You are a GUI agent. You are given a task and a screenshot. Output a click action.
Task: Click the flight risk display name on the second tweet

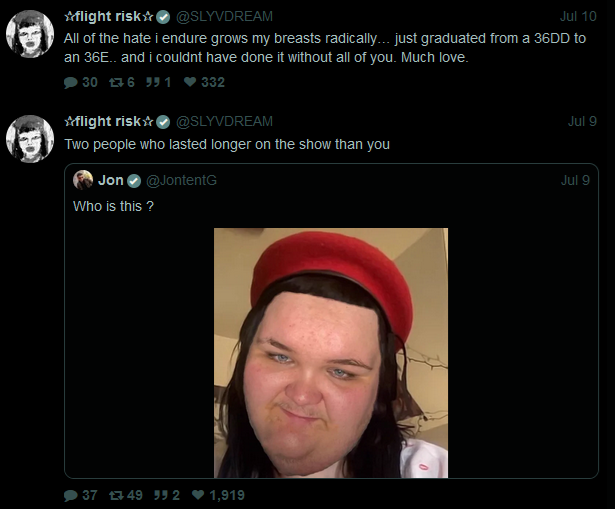pyautogui.click(x=109, y=122)
